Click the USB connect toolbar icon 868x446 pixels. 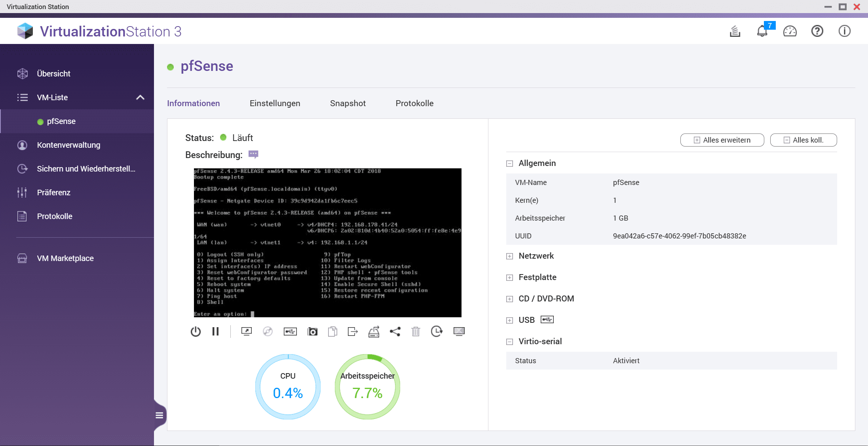point(290,331)
